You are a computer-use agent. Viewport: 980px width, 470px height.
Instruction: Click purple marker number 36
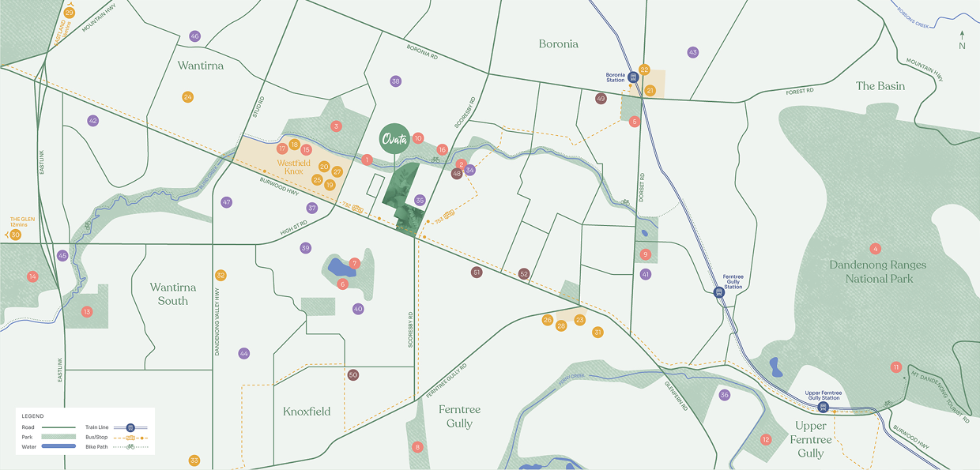tap(724, 395)
